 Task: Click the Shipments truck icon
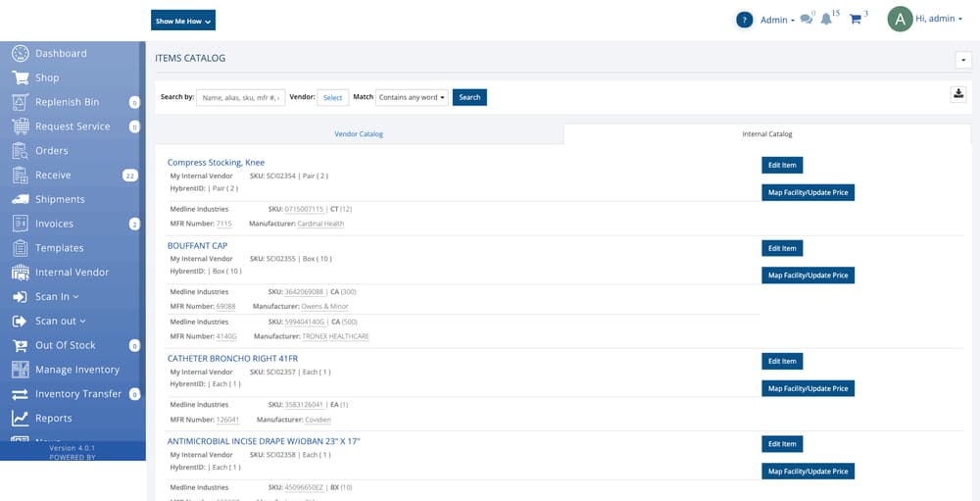click(20, 200)
